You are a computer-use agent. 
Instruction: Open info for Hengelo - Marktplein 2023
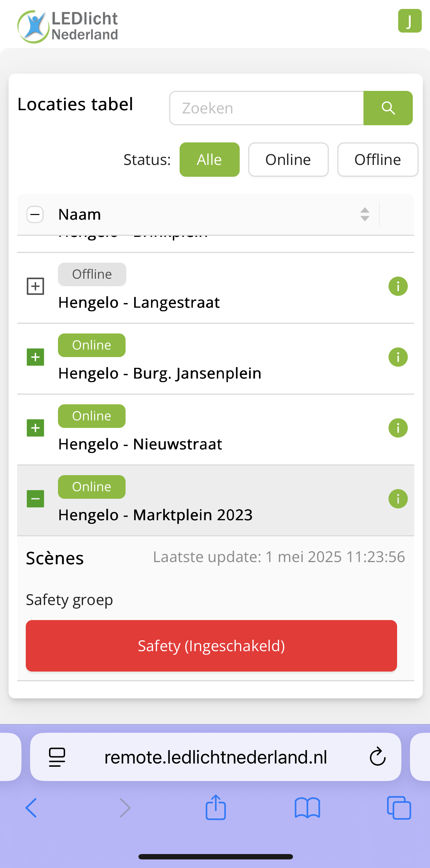point(398,499)
